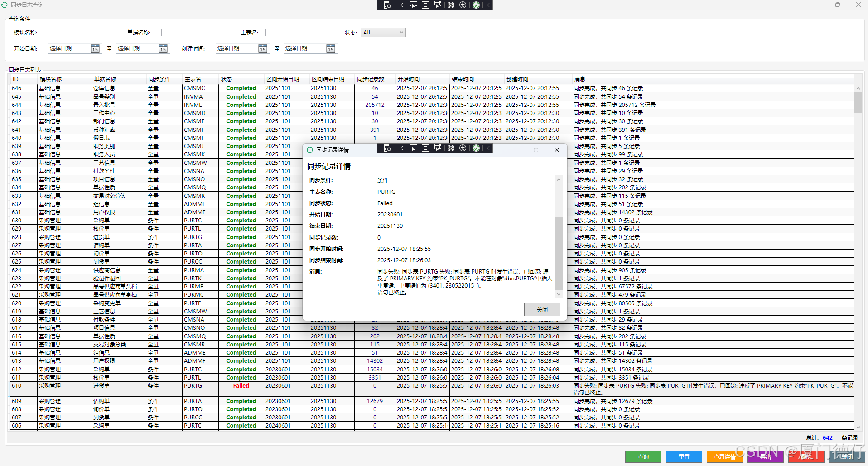Click the up arrow of the detail dialog scrollbar
Viewport: 868px width, 466px height.
559,180
